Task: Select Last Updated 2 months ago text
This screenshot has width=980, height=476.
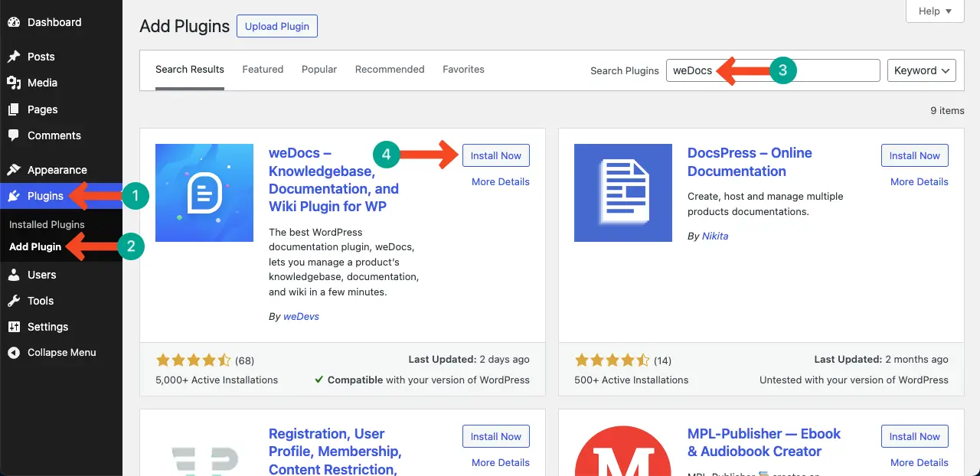Action: coord(881,360)
